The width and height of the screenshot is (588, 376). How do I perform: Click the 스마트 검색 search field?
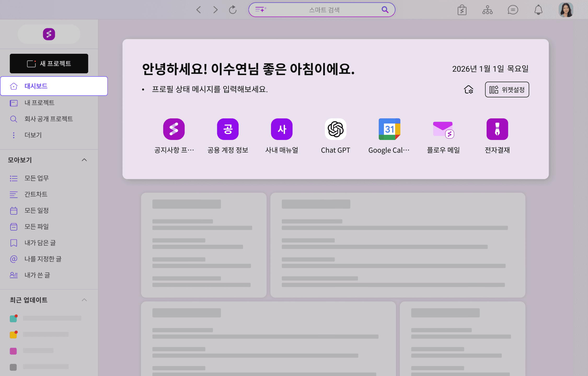pyautogui.click(x=324, y=10)
